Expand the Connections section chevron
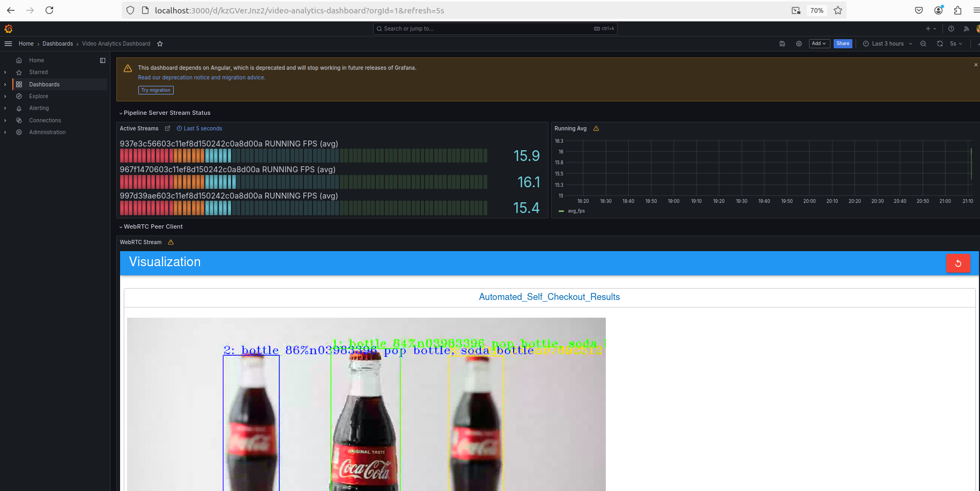The image size is (980, 491). coord(5,120)
